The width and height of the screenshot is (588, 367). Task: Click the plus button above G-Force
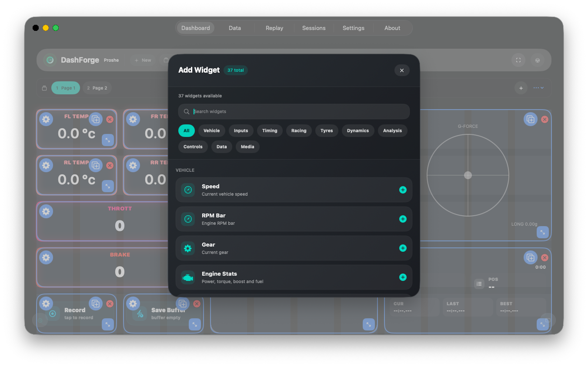click(x=521, y=88)
